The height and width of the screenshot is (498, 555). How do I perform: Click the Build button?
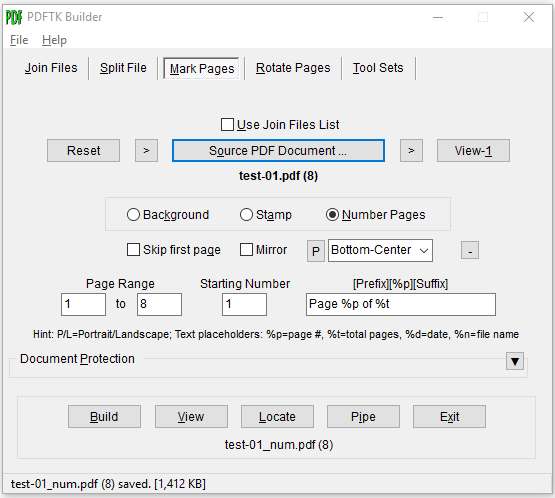pos(104,417)
